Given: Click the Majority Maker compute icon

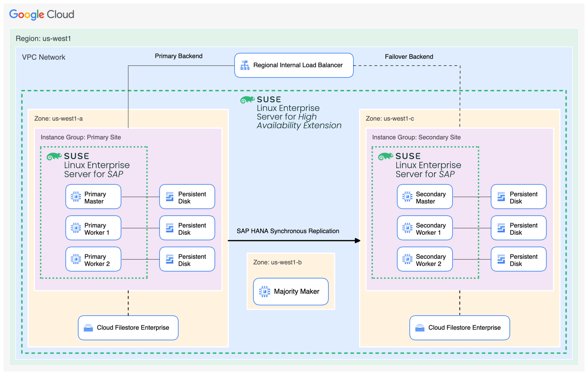Looking at the screenshot, I should coord(264,292).
